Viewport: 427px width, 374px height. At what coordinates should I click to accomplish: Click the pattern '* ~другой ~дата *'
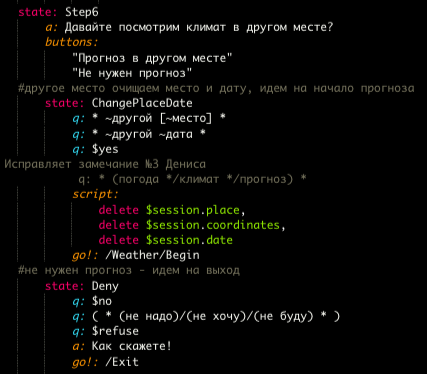click(x=149, y=134)
